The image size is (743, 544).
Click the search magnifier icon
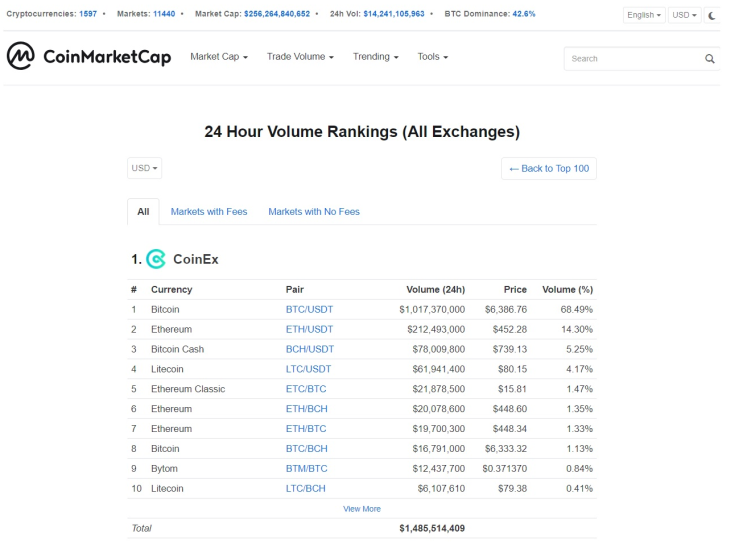click(709, 59)
